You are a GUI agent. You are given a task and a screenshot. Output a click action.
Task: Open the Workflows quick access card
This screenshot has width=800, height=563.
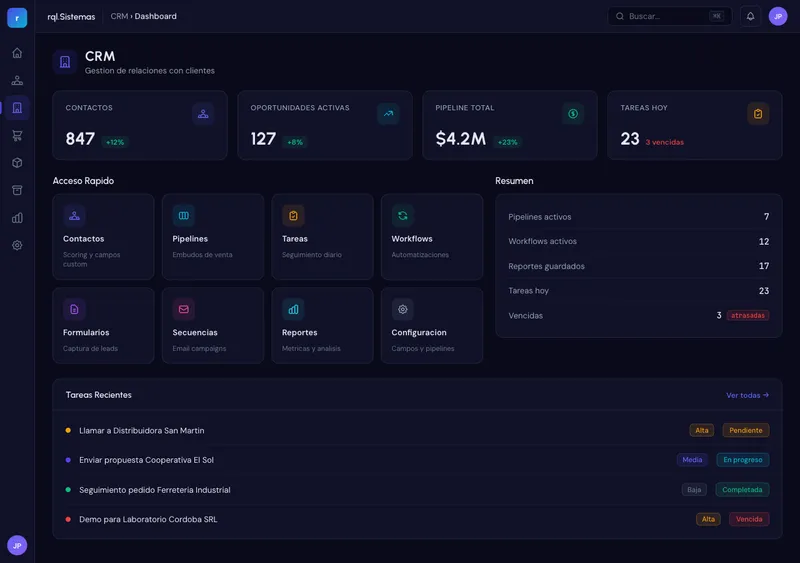[432, 236]
